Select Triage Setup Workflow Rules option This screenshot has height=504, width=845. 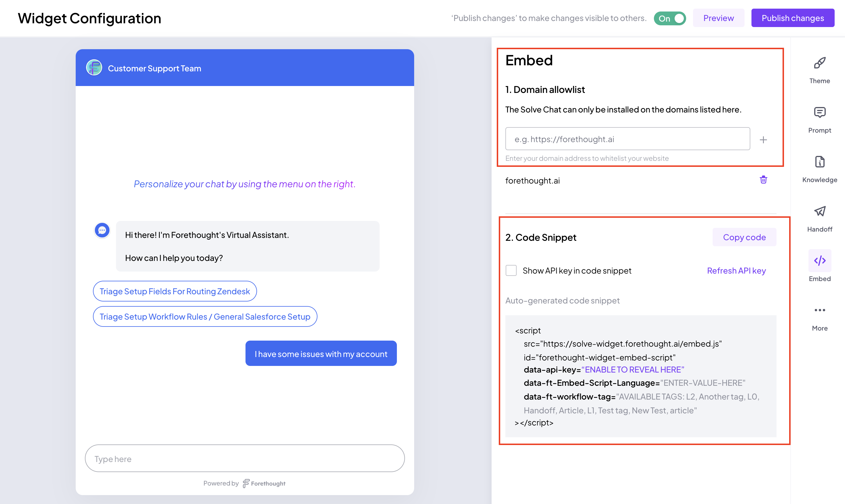coord(205,316)
